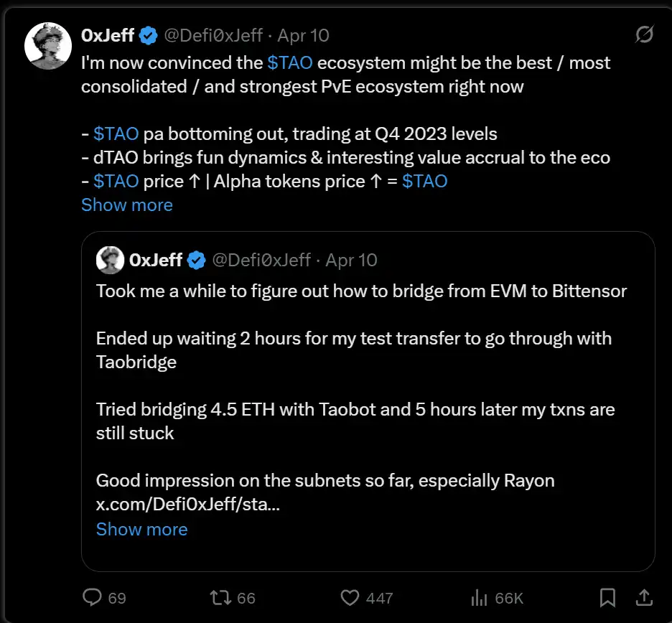Open 0xJeff's profile avatar in main tweet

47,46
